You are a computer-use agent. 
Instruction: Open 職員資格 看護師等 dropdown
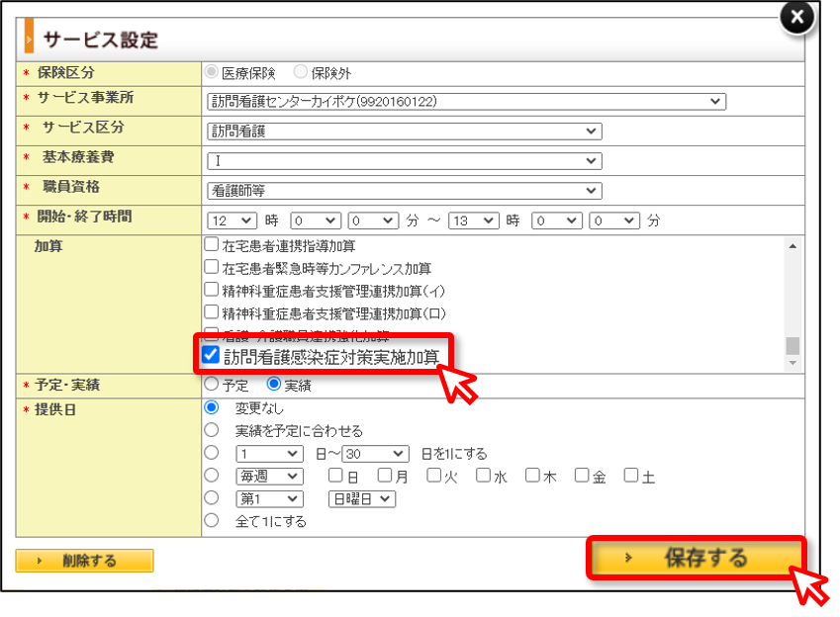(x=405, y=191)
